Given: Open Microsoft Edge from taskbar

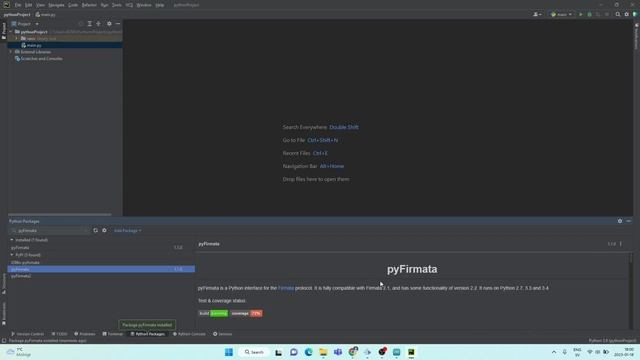Looking at the screenshot, I should pos(308,352).
